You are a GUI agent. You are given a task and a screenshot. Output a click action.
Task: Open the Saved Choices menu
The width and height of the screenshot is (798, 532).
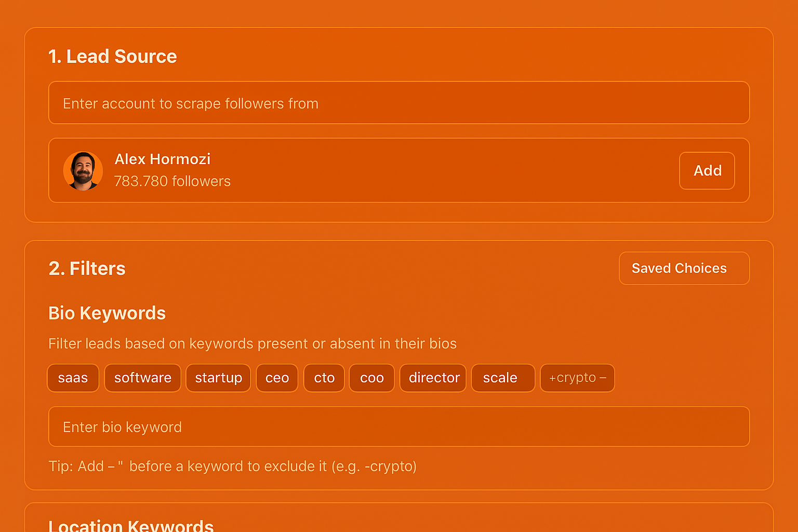pos(684,268)
